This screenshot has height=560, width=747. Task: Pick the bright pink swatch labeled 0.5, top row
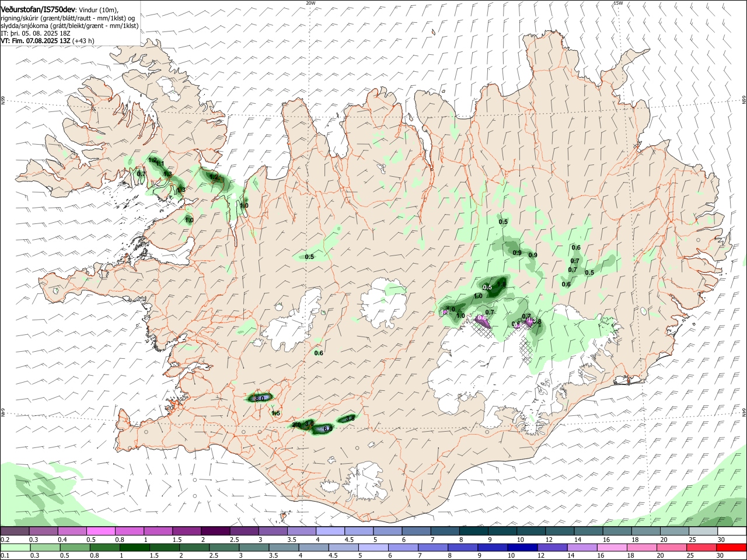pos(100,531)
